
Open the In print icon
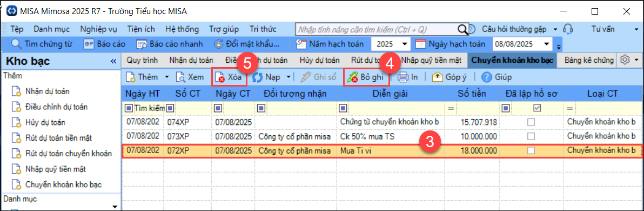[x=403, y=77]
